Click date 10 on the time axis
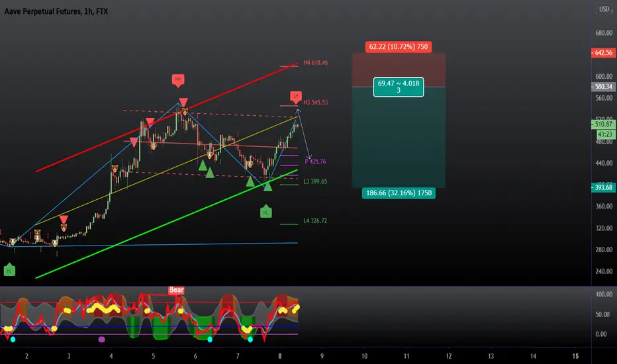 pyautogui.click(x=364, y=356)
